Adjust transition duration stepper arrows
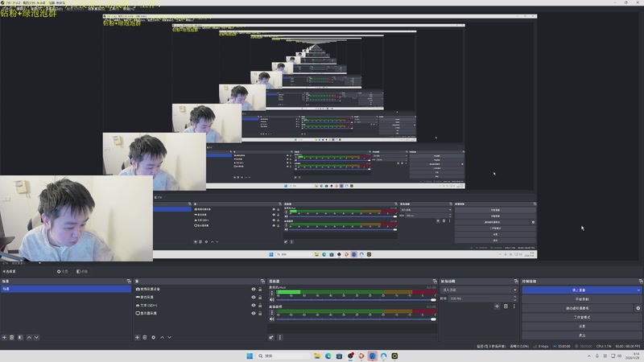 [515, 298]
